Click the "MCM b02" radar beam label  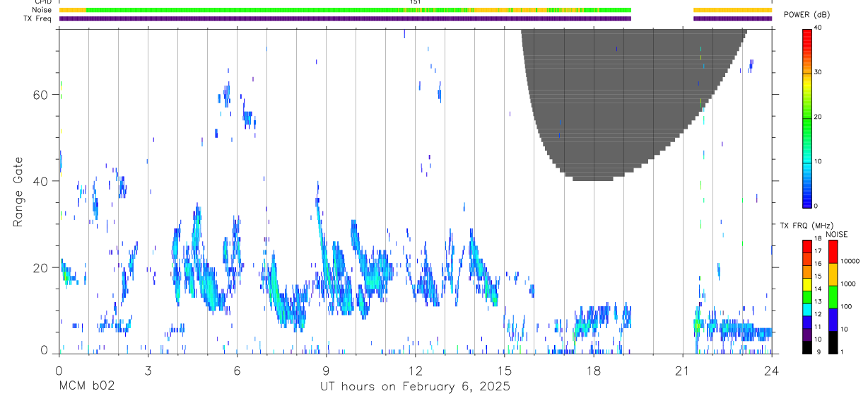[86, 386]
